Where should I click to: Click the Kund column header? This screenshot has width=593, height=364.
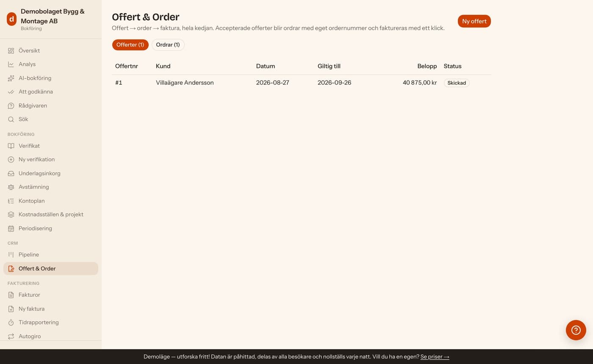point(163,66)
